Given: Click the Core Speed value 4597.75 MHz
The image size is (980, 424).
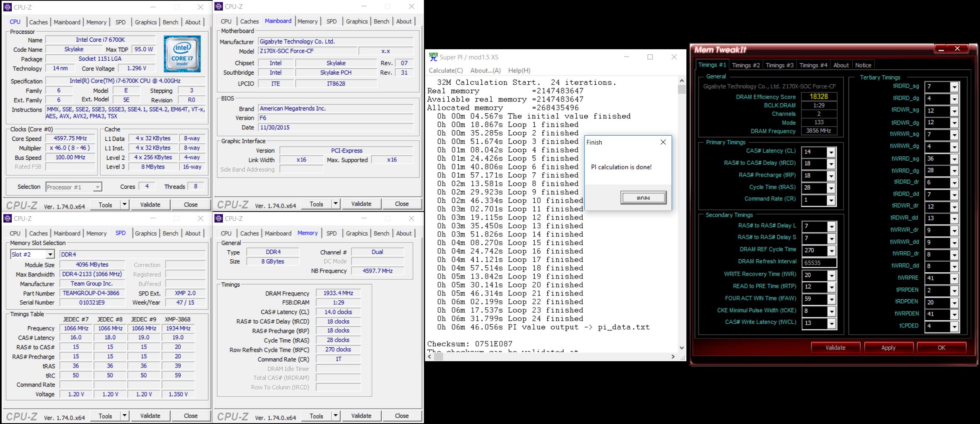Looking at the screenshot, I should [x=70, y=138].
